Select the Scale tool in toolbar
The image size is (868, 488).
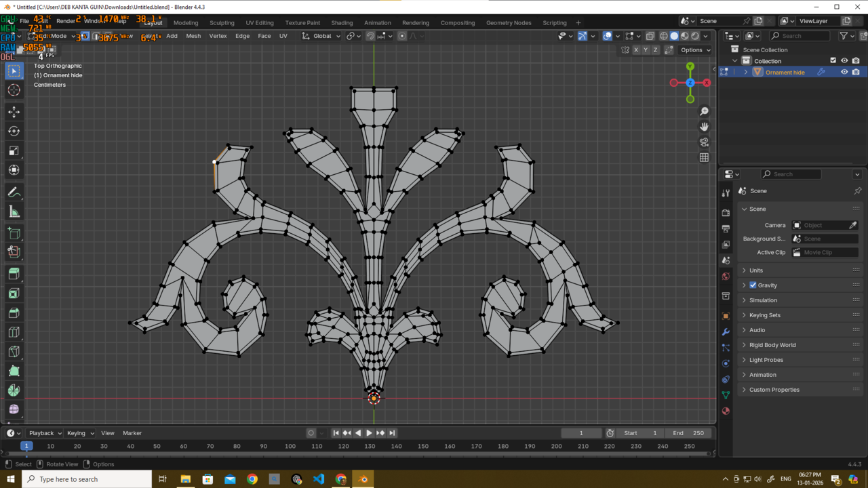click(x=14, y=150)
